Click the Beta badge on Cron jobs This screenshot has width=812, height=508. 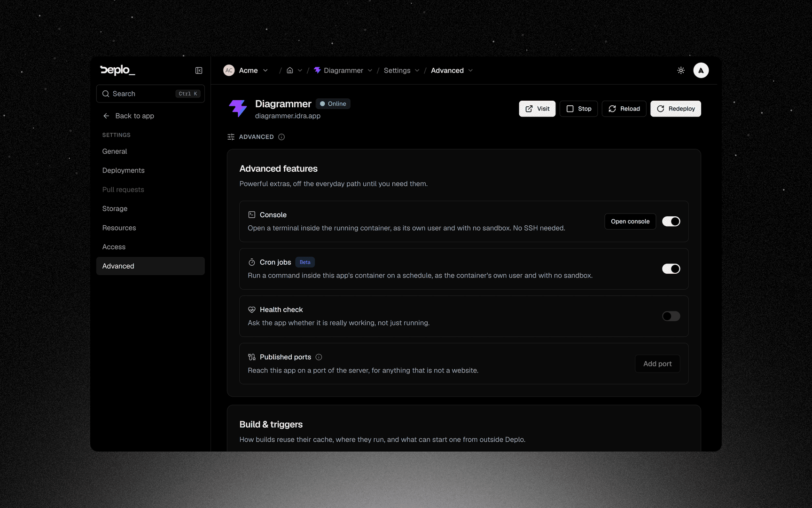pos(305,262)
